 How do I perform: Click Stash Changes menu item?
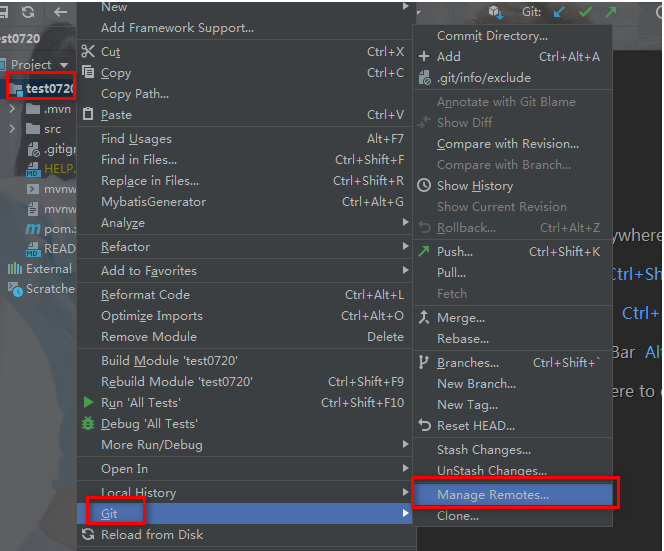pos(483,450)
